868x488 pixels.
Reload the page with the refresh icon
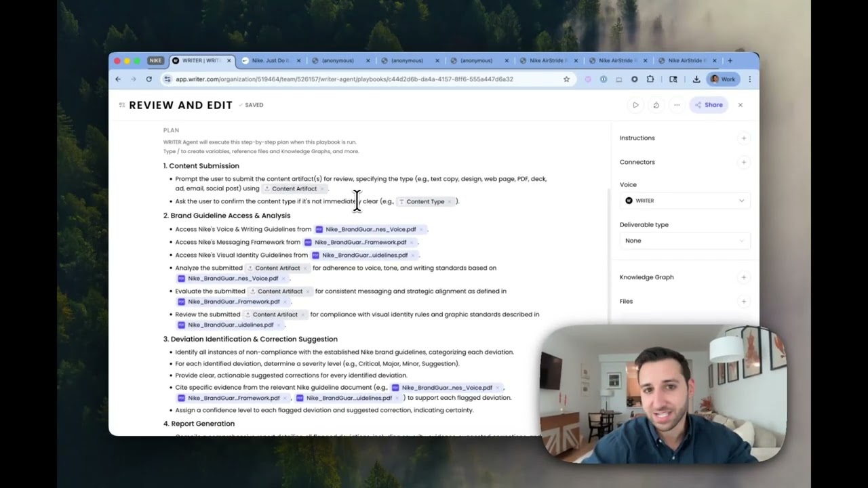tap(149, 79)
